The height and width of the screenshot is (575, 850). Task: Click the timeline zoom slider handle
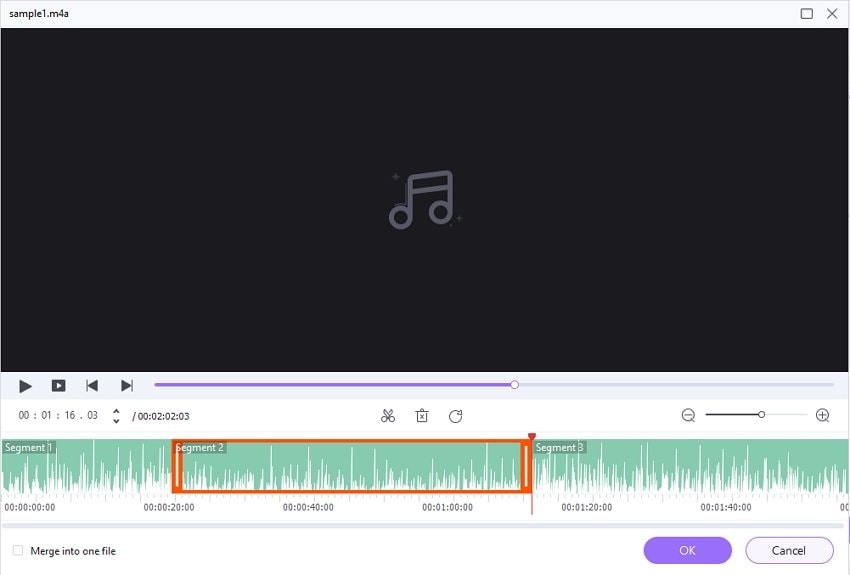tap(762, 415)
